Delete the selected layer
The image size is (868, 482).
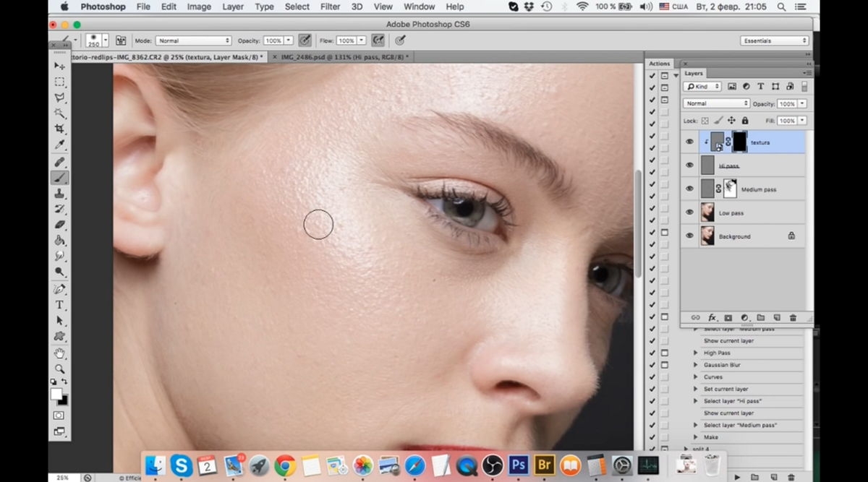(x=793, y=317)
